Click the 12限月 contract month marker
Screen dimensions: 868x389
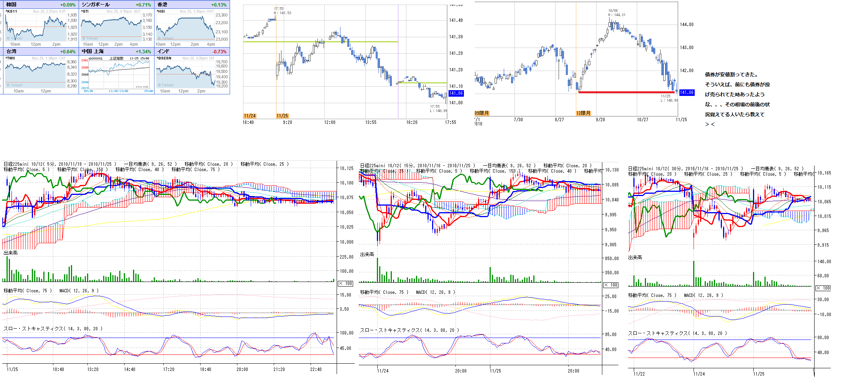[x=583, y=113]
